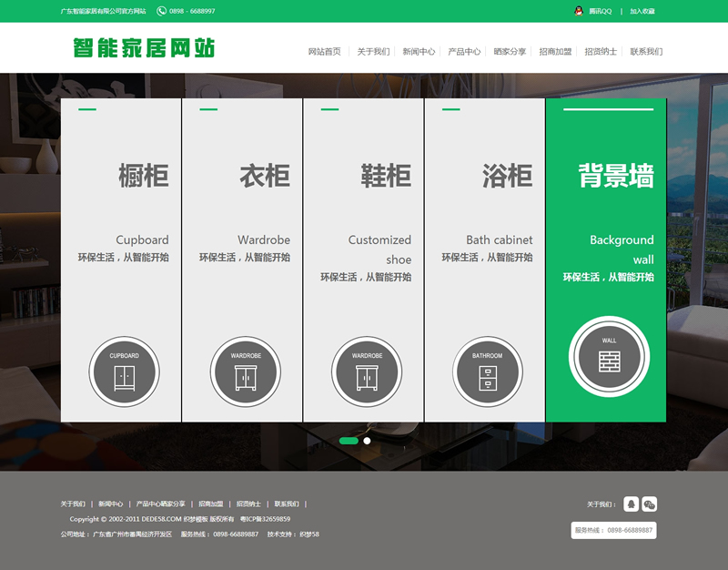Click the 关于我们 footer link

pyautogui.click(x=73, y=504)
